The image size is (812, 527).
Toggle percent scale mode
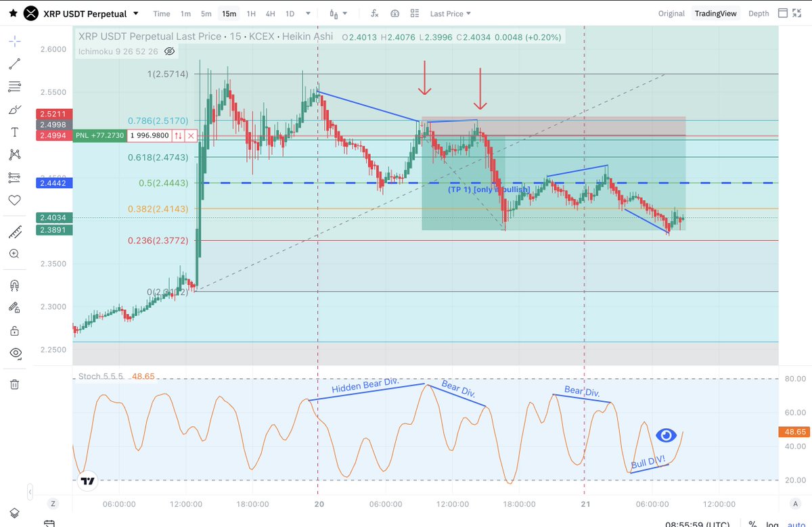[752, 524]
